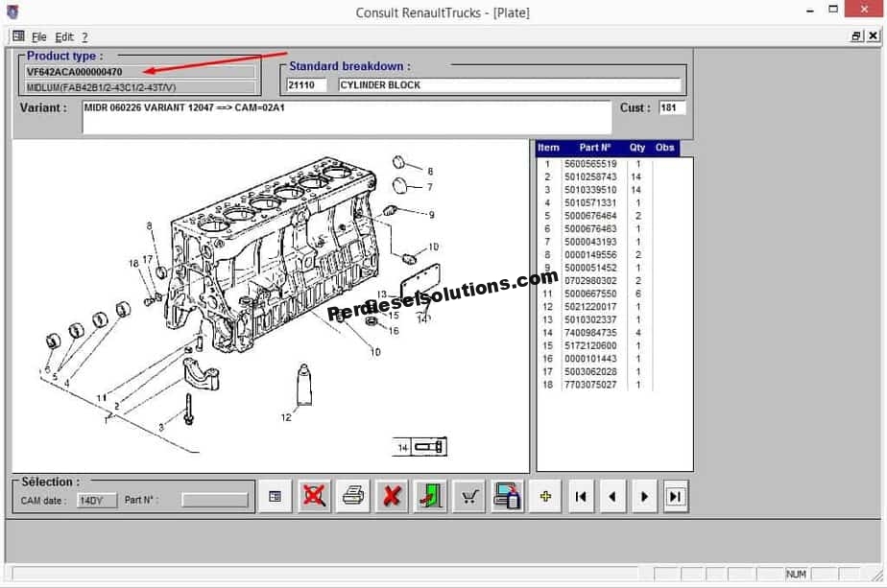Click the green door exit icon
The height and width of the screenshot is (588, 887).
pyautogui.click(x=430, y=497)
